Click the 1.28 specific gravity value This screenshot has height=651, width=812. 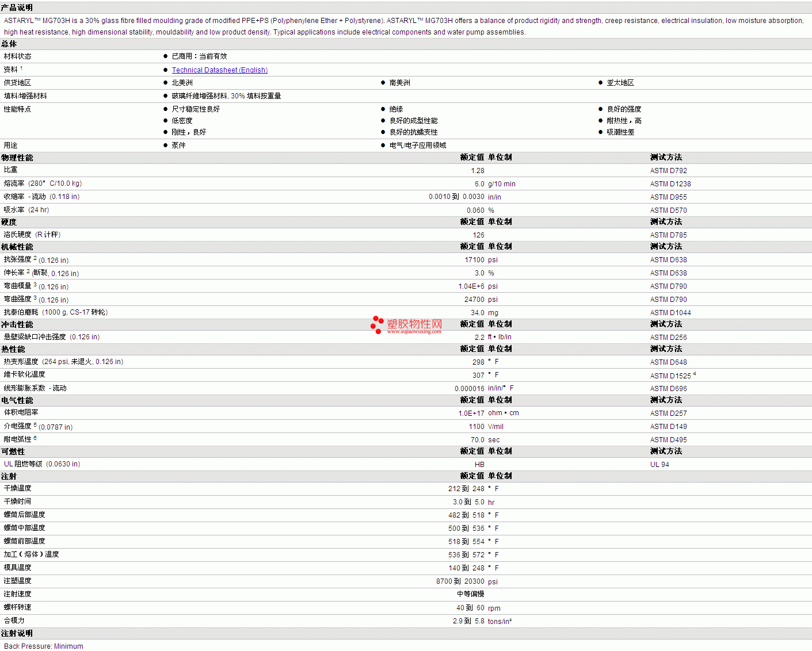[478, 171]
